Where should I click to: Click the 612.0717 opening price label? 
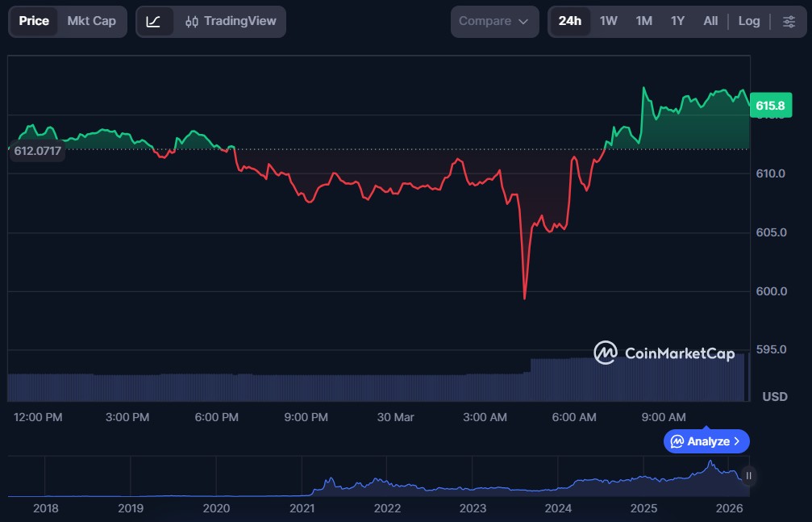(x=38, y=150)
